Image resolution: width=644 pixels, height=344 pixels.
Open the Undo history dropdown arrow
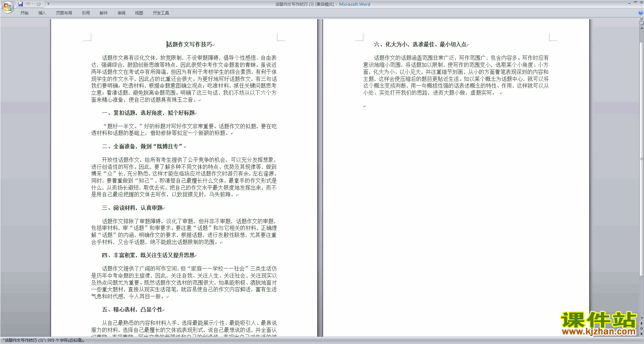(x=33, y=4)
